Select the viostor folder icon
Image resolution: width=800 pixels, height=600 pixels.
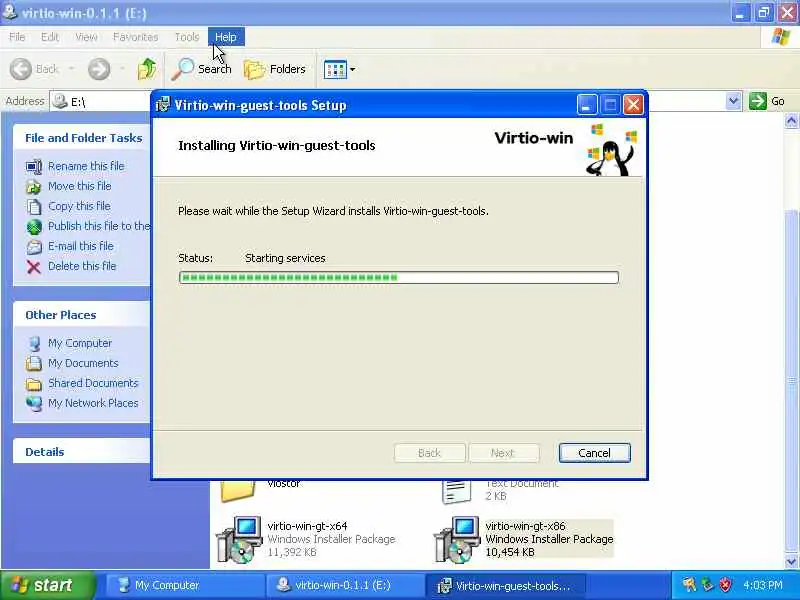click(x=238, y=492)
